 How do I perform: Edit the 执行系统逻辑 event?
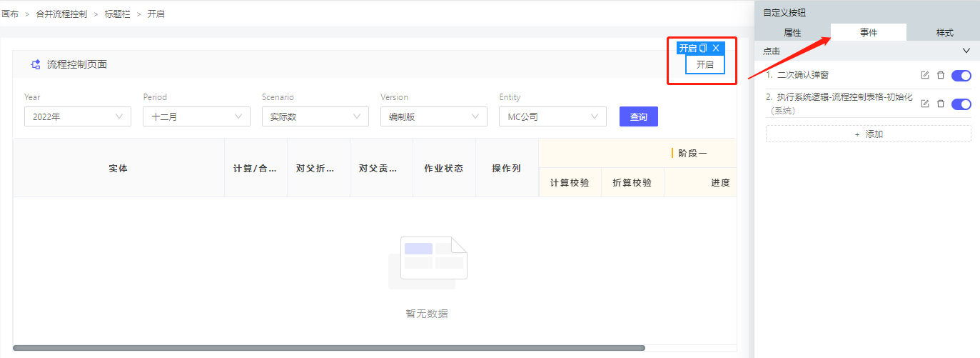click(925, 104)
